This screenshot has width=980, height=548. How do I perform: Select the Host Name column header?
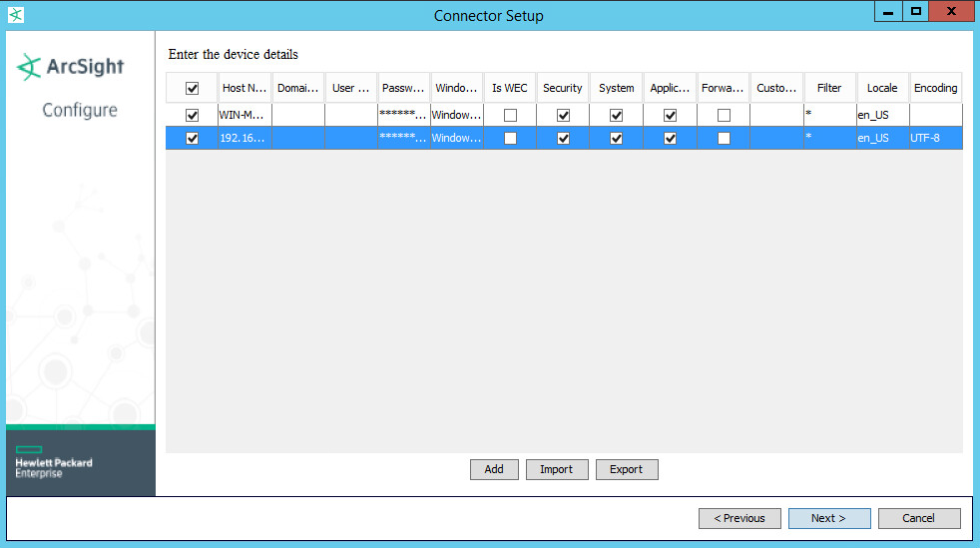tap(245, 88)
